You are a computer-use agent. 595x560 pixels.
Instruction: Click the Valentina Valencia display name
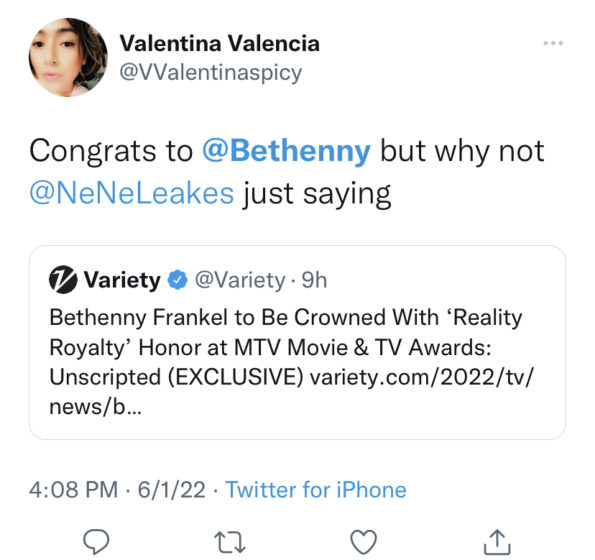[219, 43]
